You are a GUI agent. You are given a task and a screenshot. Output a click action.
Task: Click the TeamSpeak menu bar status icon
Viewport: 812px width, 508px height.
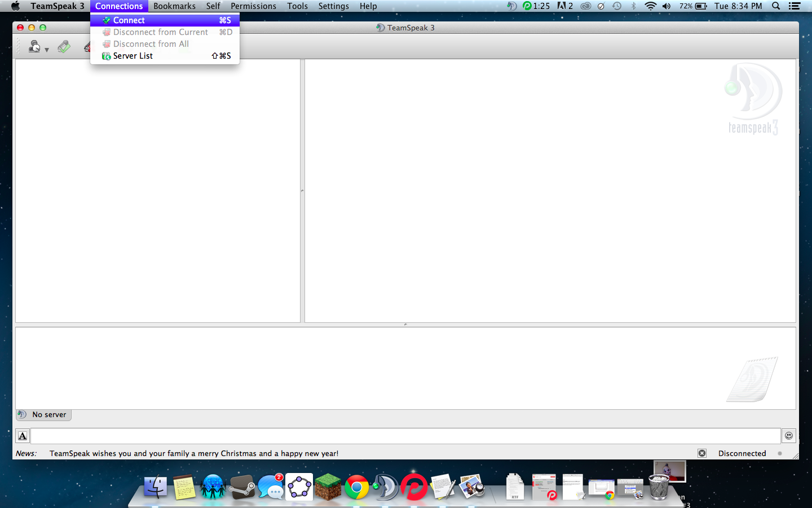pos(511,6)
